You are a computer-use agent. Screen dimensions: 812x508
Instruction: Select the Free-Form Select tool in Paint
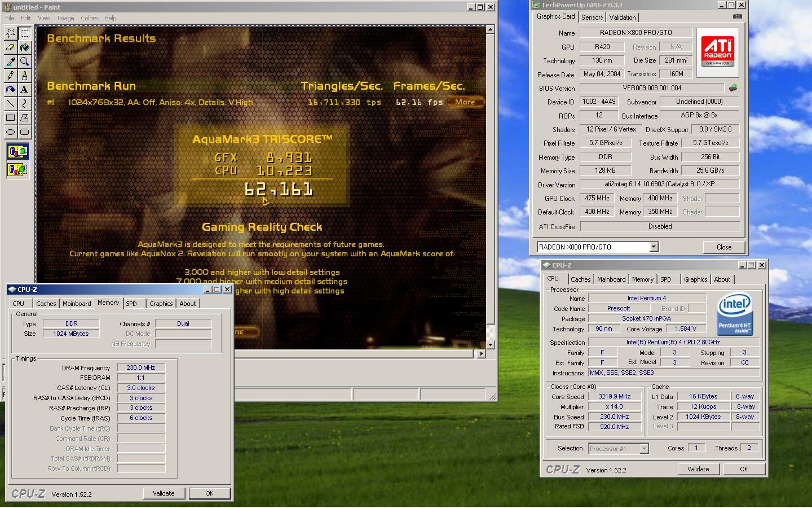10,33
